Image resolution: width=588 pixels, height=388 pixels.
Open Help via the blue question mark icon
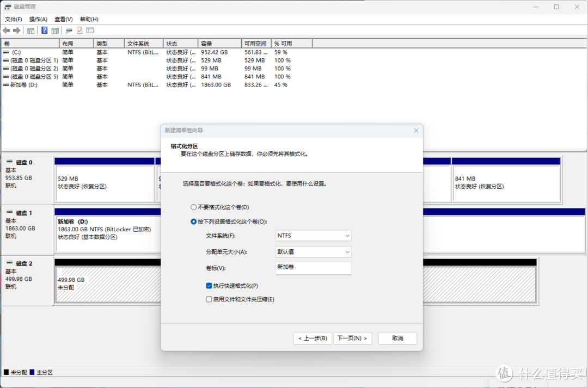45,30
